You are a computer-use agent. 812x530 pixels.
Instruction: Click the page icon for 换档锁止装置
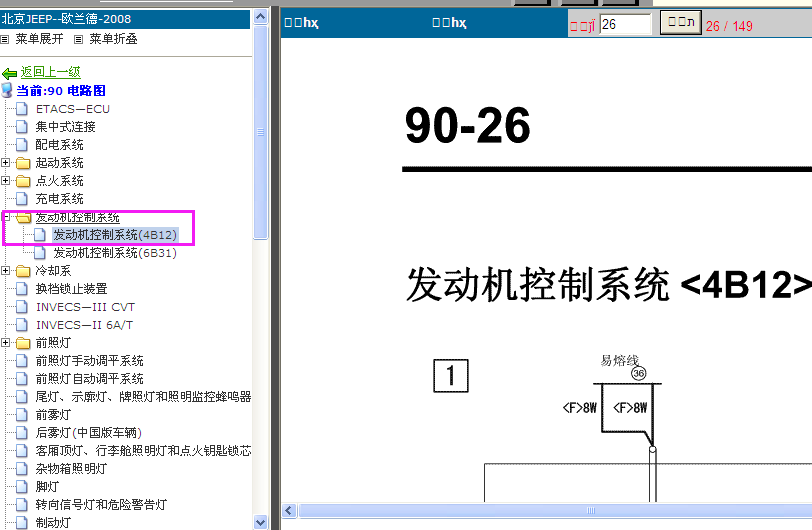(x=22, y=289)
